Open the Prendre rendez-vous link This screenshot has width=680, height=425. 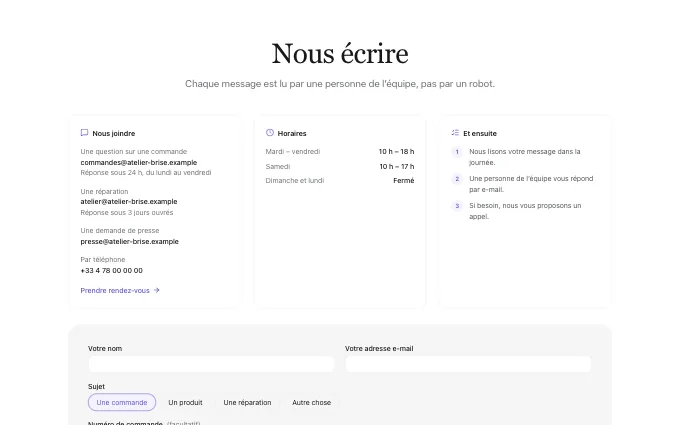(120, 291)
